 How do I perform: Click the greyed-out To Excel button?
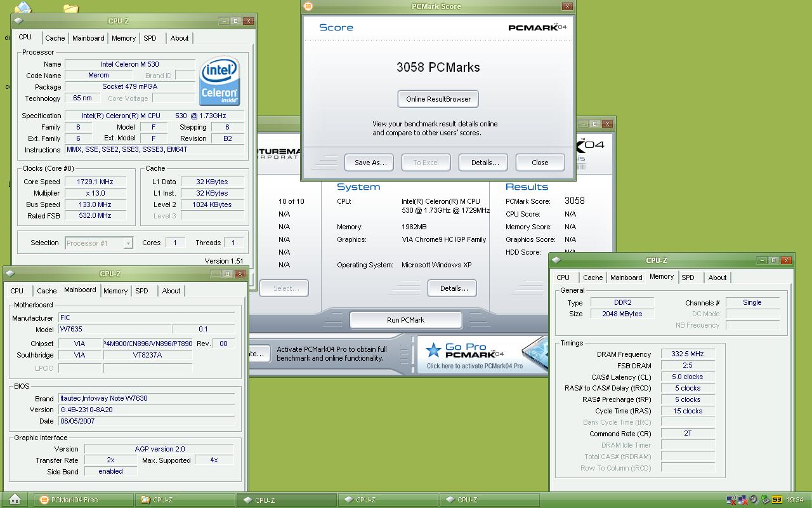[426, 163]
